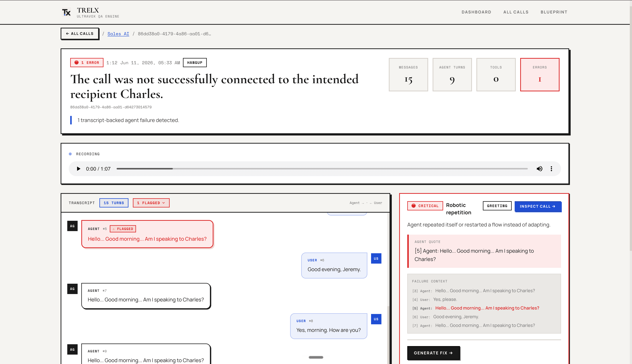Viewport: 632px width, 364px height.
Task: Click the Agent Quote box
Action: pyautogui.click(x=484, y=251)
